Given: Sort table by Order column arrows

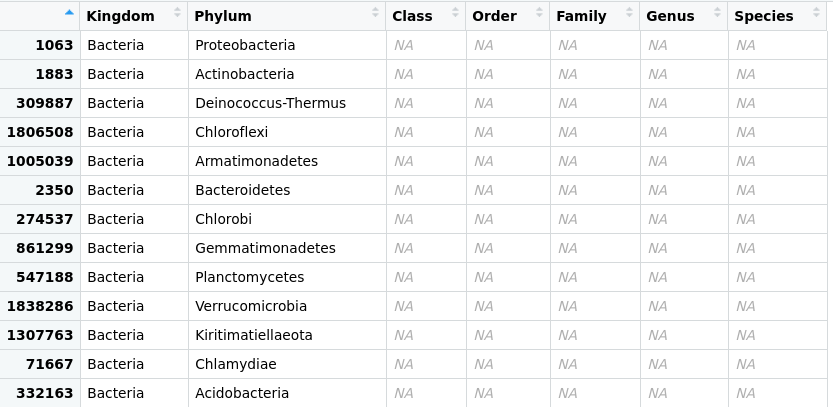Looking at the screenshot, I should click(540, 12).
